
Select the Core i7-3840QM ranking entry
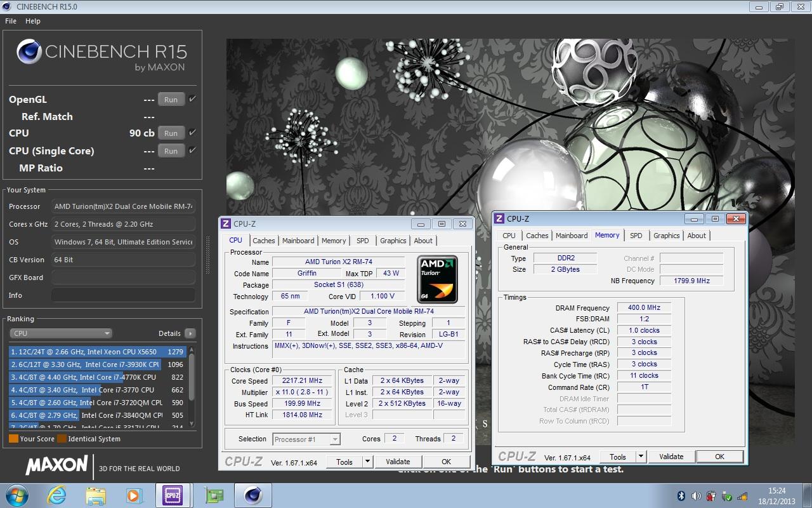point(98,415)
